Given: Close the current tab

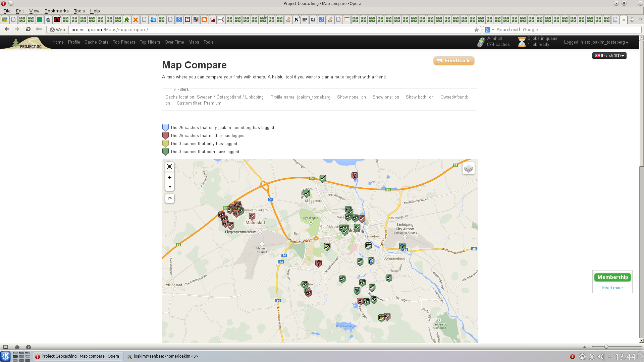Looking at the screenshot, I should (x=624, y=20).
